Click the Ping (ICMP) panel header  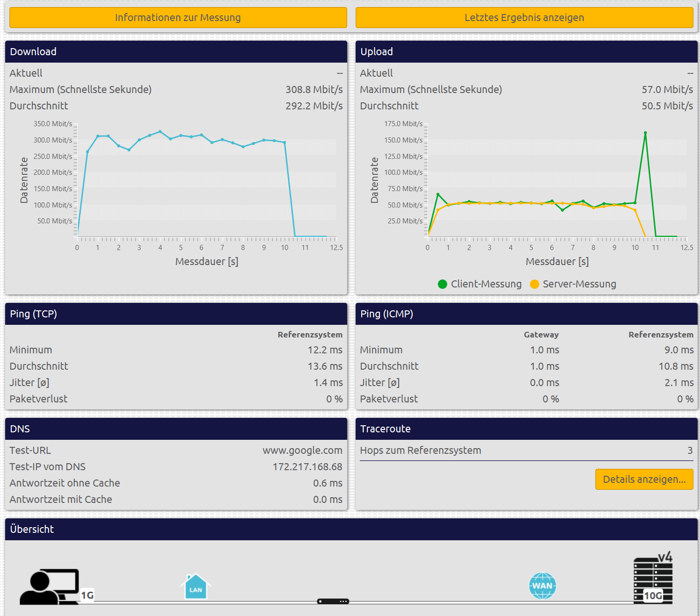click(x=527, y=314)
